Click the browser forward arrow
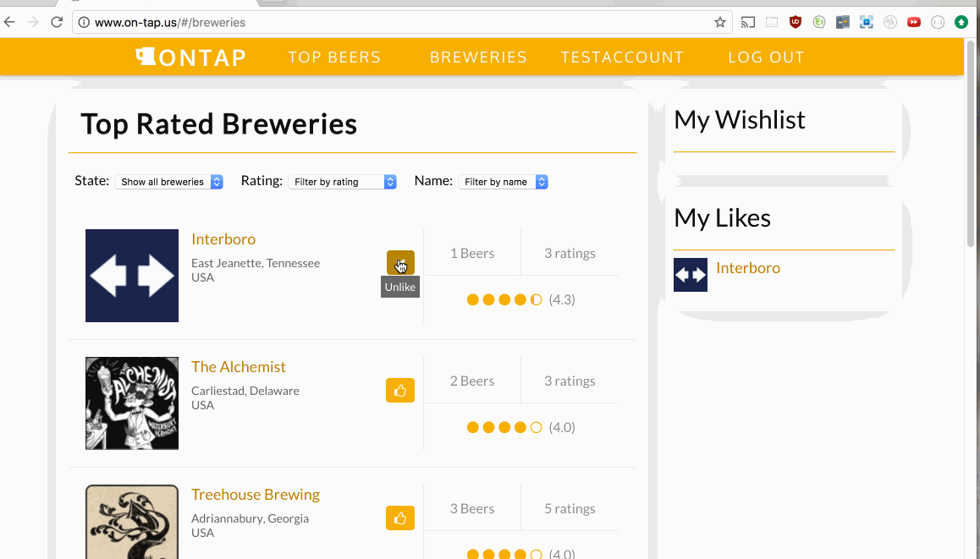The image size is (980, 559). coord(33,23)
